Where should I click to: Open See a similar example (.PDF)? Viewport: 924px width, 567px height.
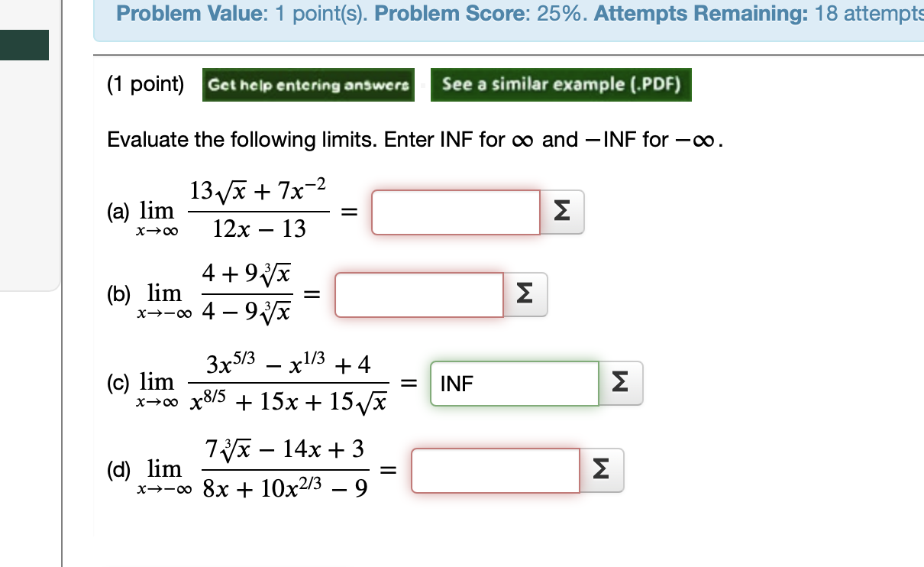(561, 85)
